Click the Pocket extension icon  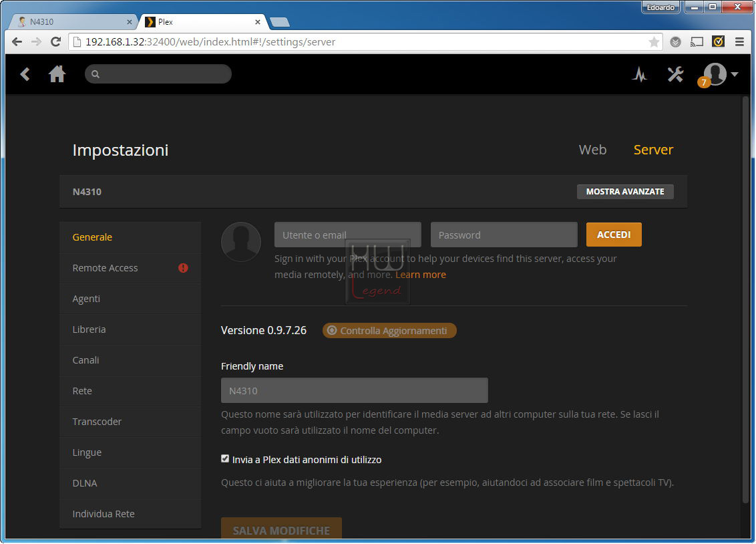(x=675, y=42)
